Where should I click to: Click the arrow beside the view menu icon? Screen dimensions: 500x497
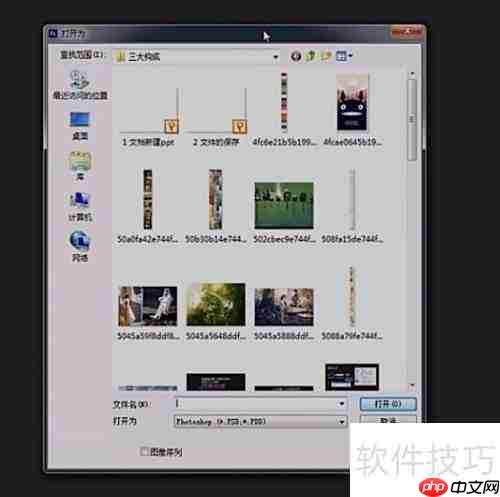pos(350,56)
